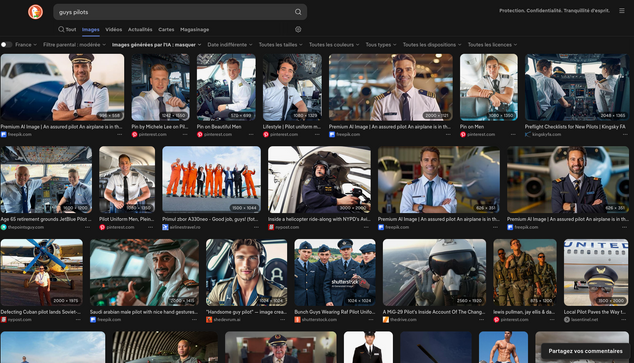Open the three-dots menu for freepik.com first result
The height and width of the screenshot is (363, 634).
120,135
